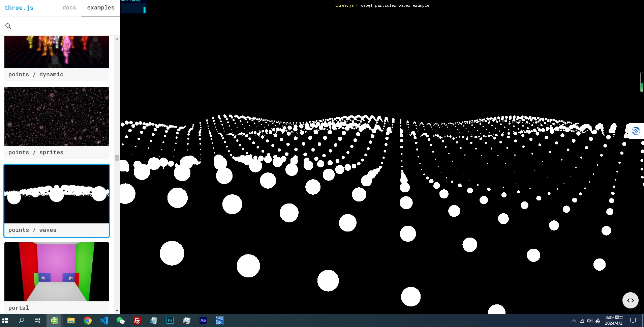Open Photoshop from the taskbar
Image resolution: width=644 pixels, height=327 pixels.
click(170, 321)
